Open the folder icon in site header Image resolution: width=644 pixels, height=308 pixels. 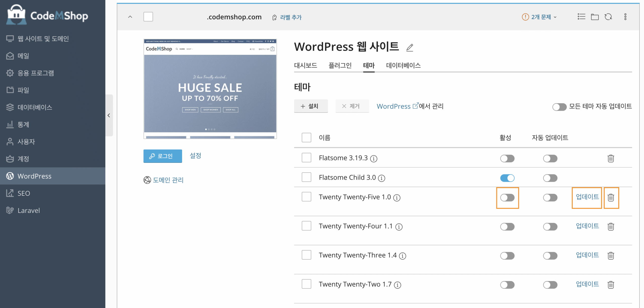[595, 17]
